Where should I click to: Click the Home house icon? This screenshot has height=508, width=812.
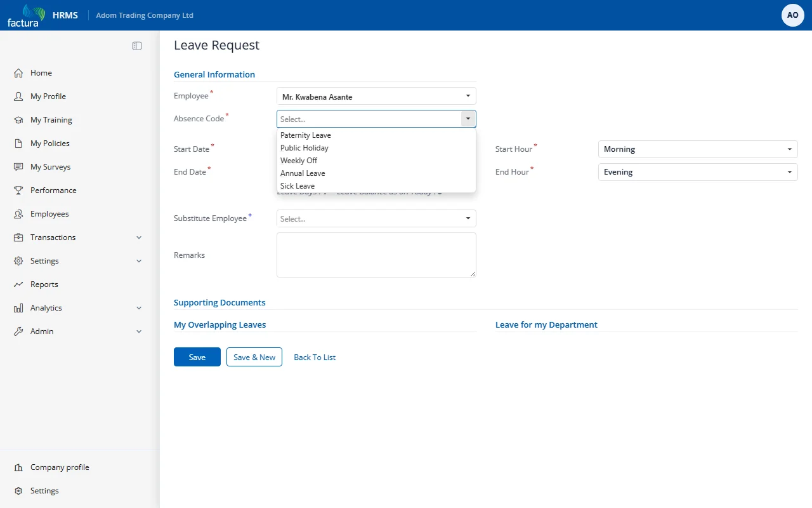[x=18, y=73]
